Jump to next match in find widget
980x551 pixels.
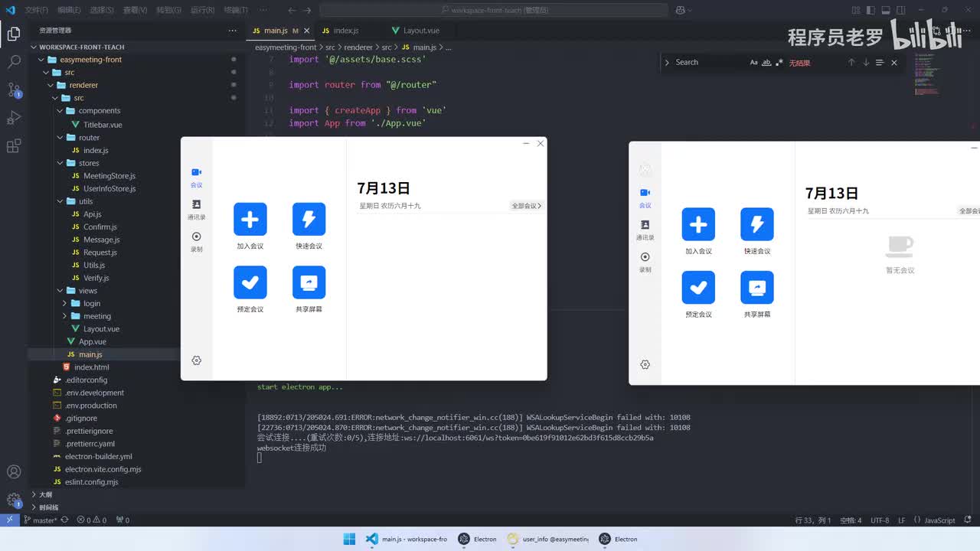point(866,63)
